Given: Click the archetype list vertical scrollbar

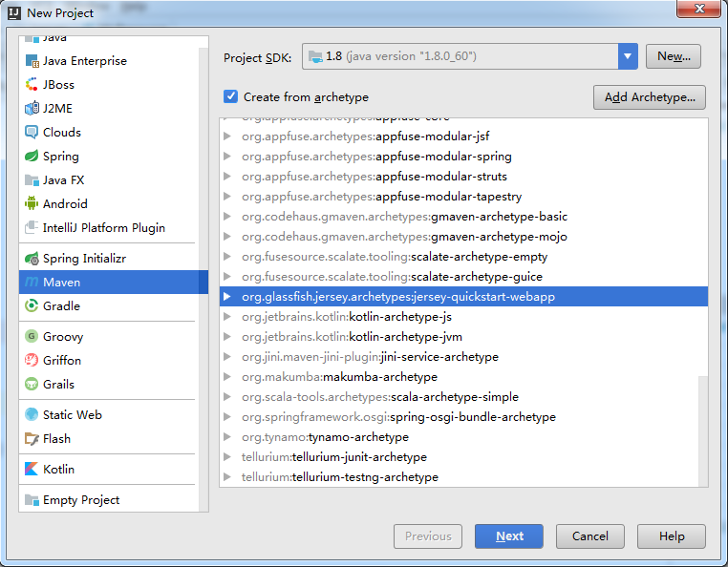Looking at the screenshot, I should tap(703, 431).
